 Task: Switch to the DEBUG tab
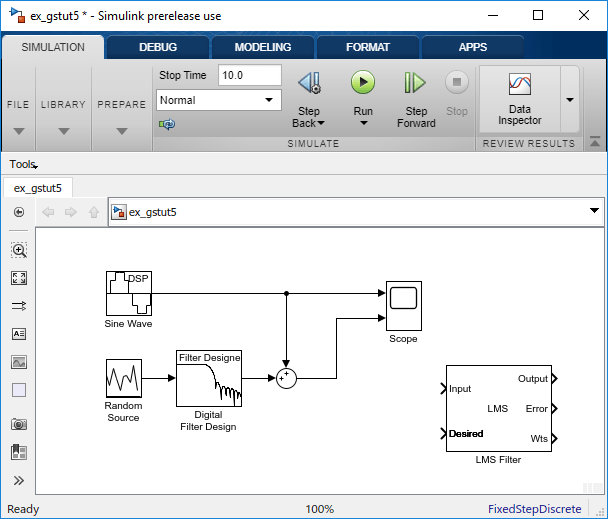158,47
